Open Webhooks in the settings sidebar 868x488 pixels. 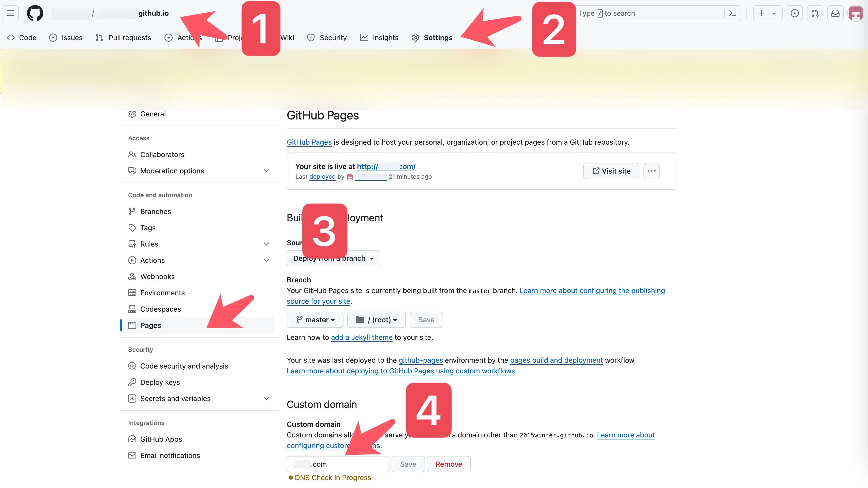(157, 277)
